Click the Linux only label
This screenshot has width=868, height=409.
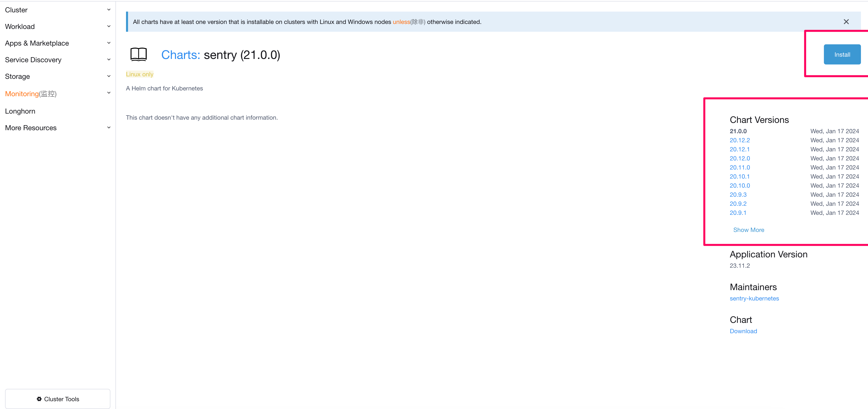pyautogui.click(x=140, y=74)
